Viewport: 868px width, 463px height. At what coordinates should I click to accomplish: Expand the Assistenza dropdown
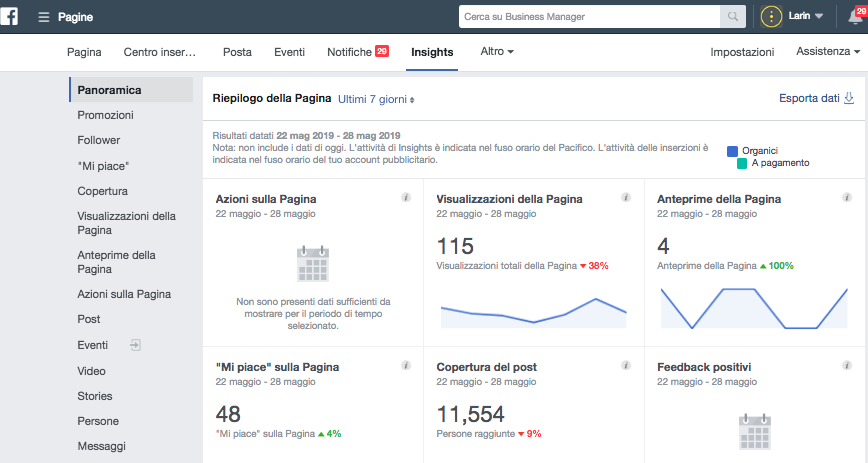pyautogui.click(x=828, y=52)
